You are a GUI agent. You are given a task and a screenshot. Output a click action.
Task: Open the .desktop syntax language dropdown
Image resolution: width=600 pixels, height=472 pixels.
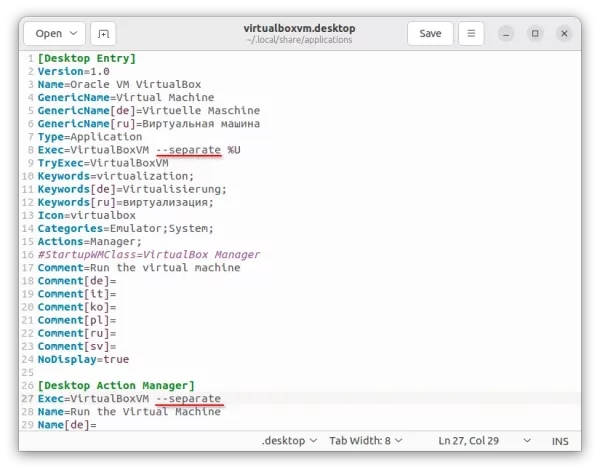coord(290,440)
